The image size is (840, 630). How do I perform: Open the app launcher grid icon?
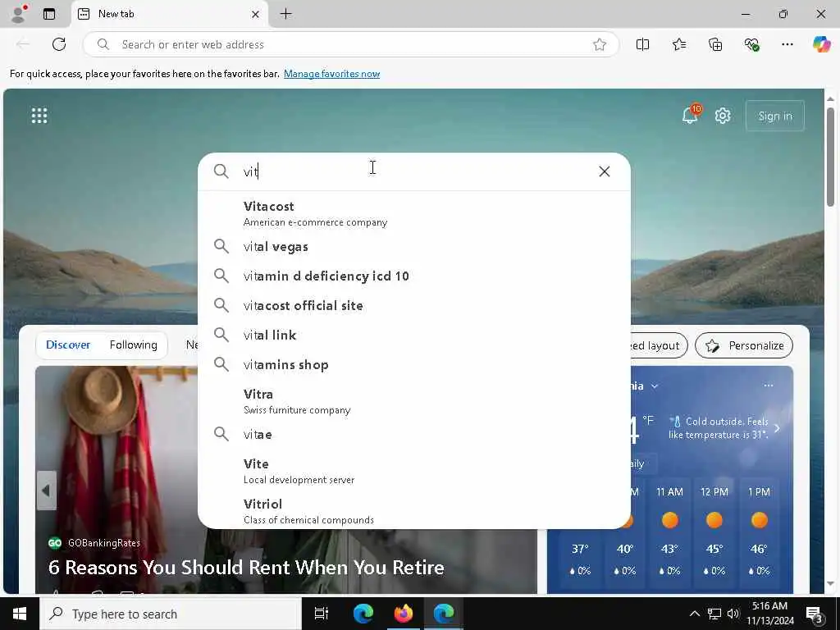pos(39,116)
